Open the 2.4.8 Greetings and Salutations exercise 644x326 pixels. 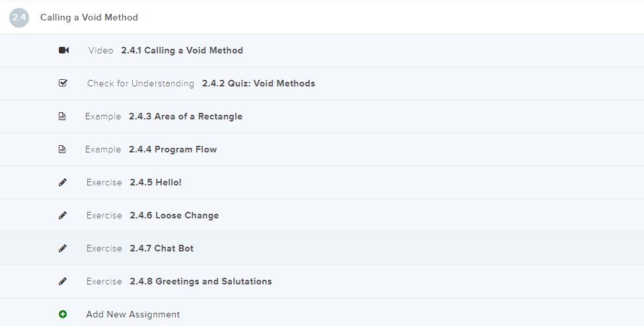200,281
